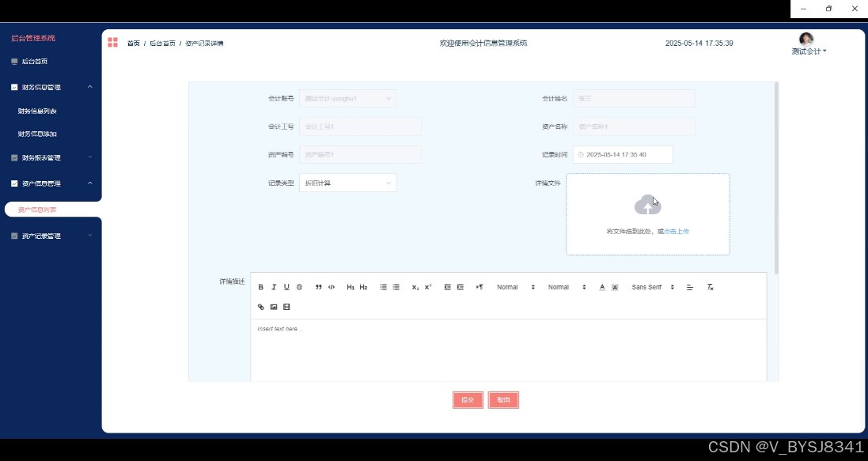Start an ordered numbered list

tap(383, 287)
